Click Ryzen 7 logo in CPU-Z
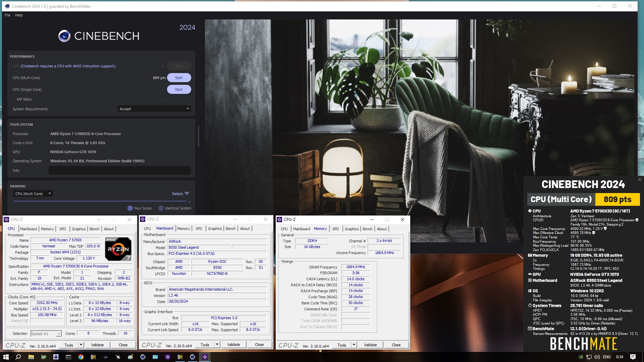 coord(118,249)
